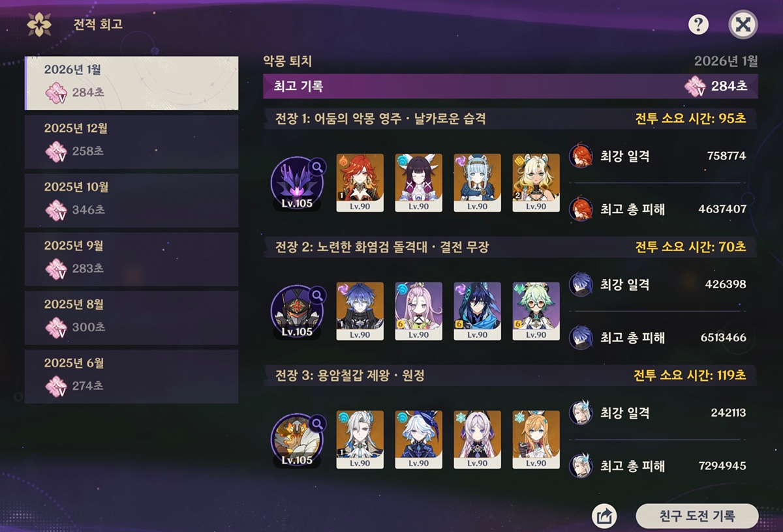The height and width of the screenshot is (532, 783).
Task: Open the help question mark icon
Action: (x=699, y=25)
